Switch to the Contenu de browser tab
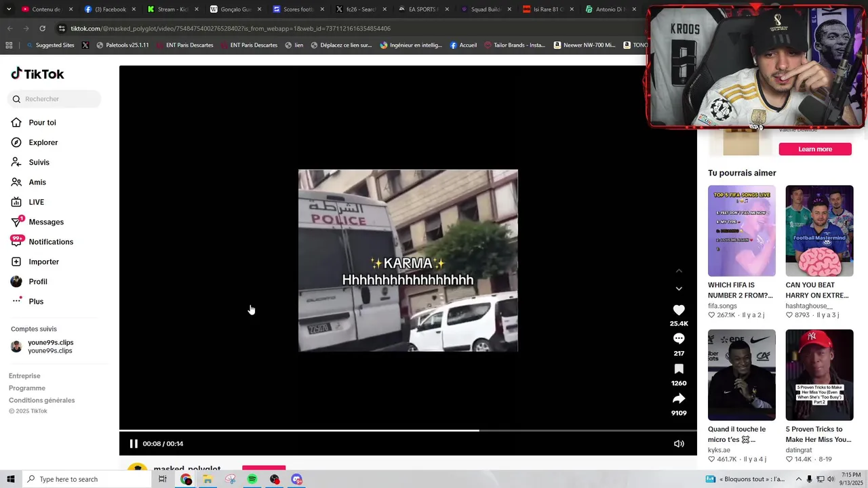The height and width of the screenshot is (488, 868). [x=46, y=9]
